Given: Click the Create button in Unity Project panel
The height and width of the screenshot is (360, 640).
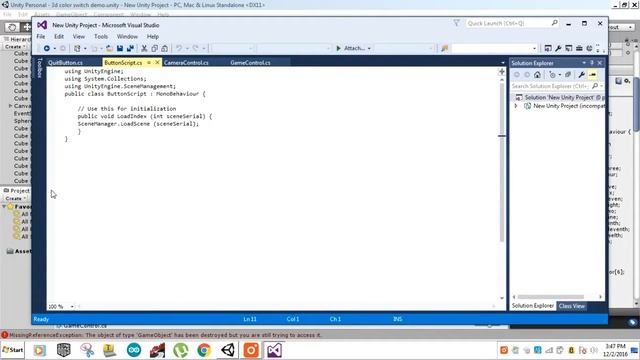Looking at the screenshot, I should (15, 198).
